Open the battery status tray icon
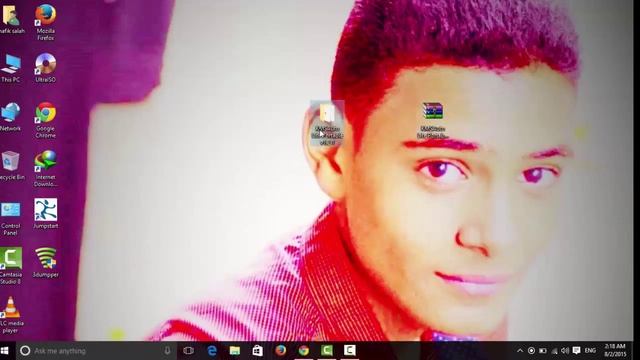The height and width of the screenshot is (360, 640). point(542,350)
